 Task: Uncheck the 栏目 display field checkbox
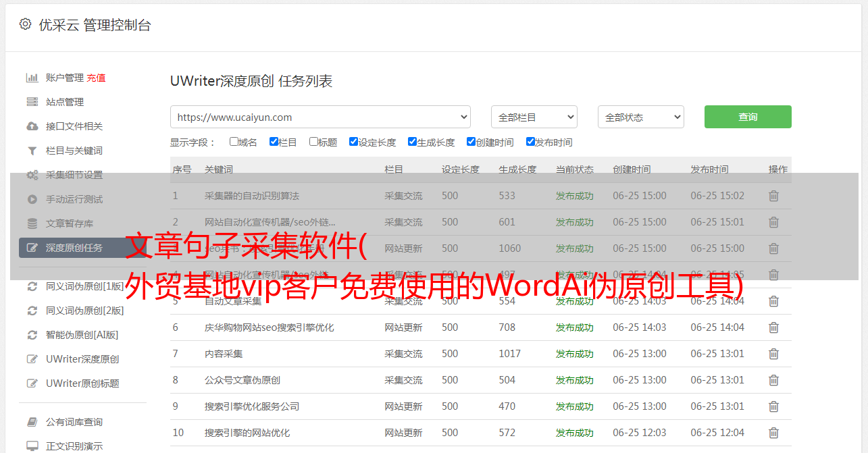pos(274,142)
